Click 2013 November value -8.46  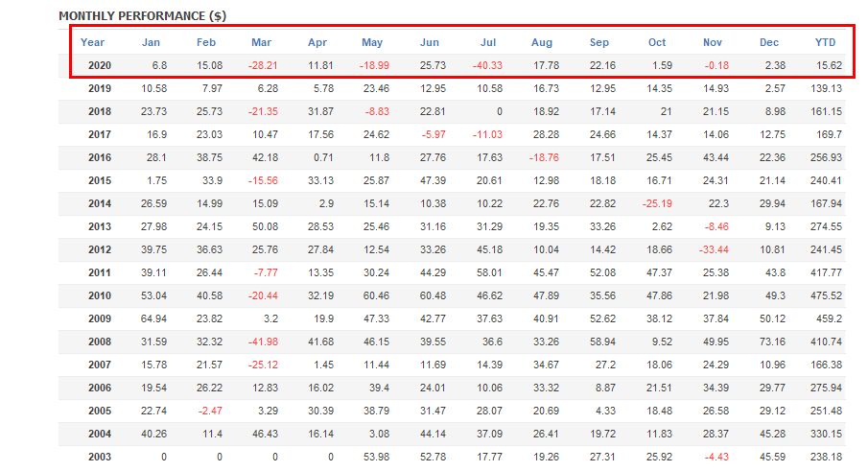[x=716, y=226]
